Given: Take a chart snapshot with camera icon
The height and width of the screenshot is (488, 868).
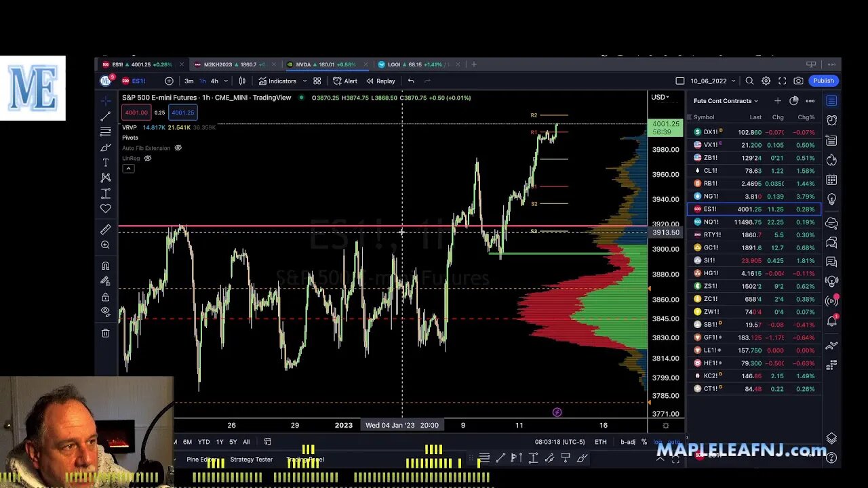Looking at the screenshot, I should [798, 81].
